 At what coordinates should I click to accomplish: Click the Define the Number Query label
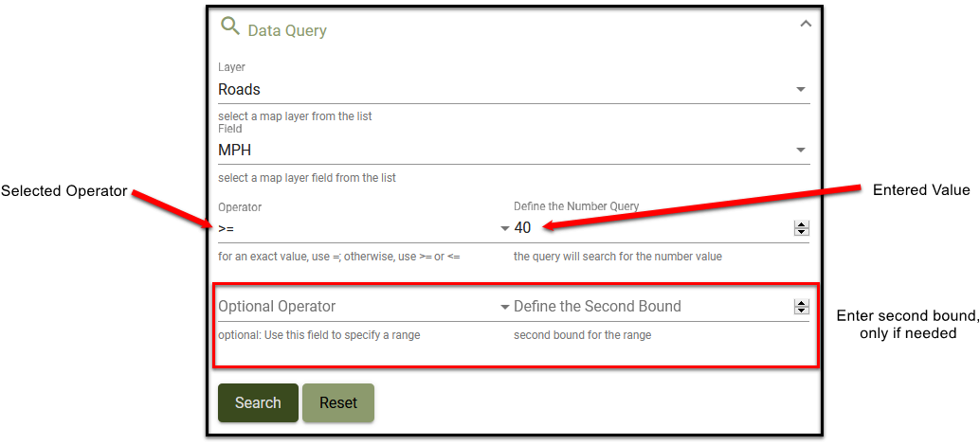[576, 206]
